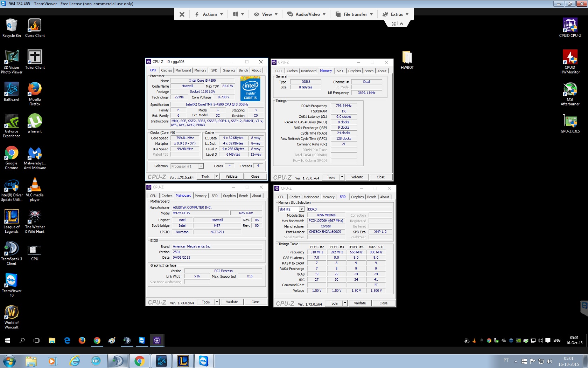The height and width of the screenshot is (368, 588).
Task: Collapse the TeamViewer toolbar chevron
Action: tap(401, 24)
